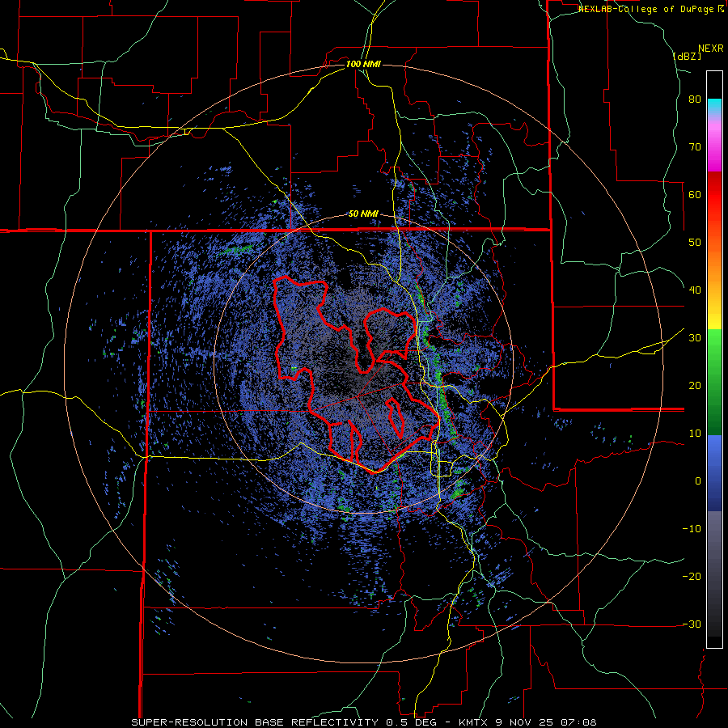The width and height of the screenshot is (728, 728).
Task: Click the 30 value on the dBZ scale
Action: coord(695,338)
